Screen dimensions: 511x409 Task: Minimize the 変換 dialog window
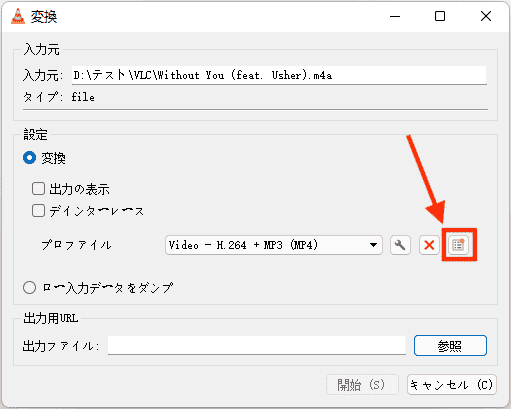tap(395, 16)
